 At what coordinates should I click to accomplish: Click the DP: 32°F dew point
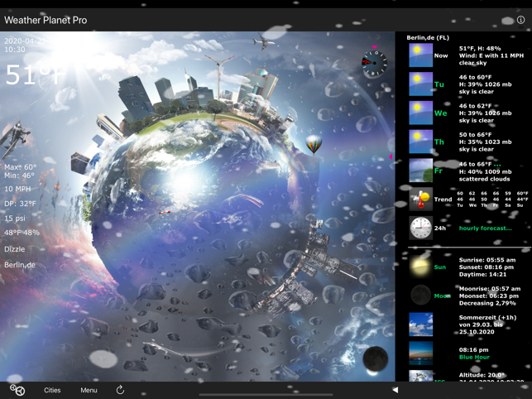pos(20,204)
